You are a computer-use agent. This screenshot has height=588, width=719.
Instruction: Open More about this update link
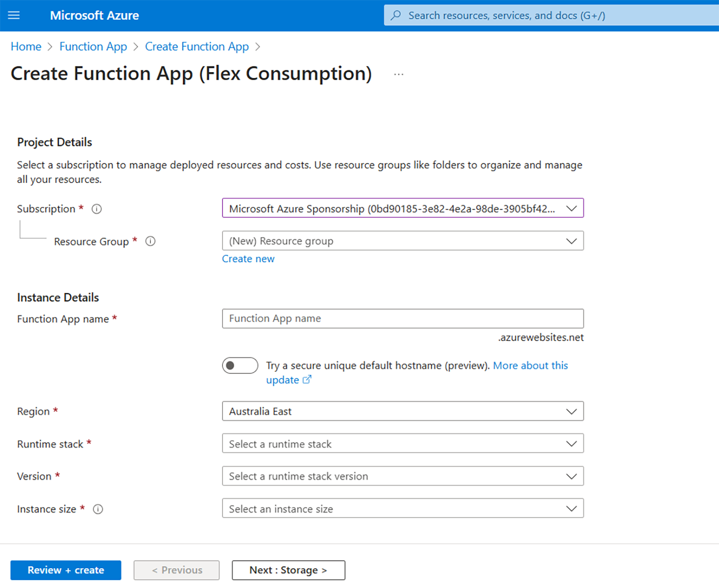(530, 366)
